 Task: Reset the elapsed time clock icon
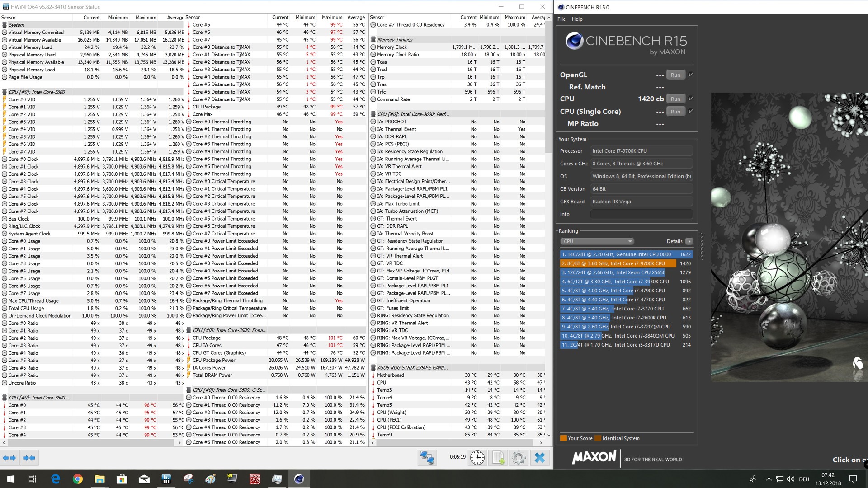[477, 457]
